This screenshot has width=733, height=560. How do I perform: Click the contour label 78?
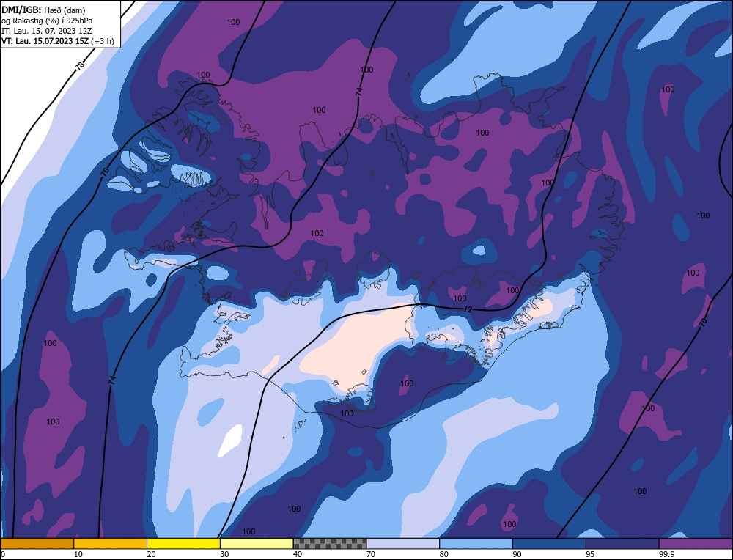tap(79, 67)
